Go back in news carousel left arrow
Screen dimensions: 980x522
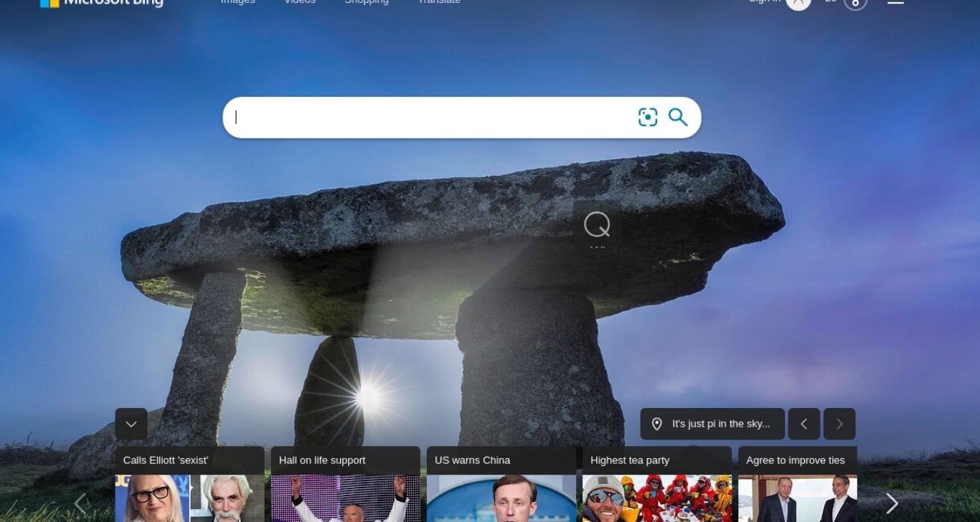pos(81,503)
